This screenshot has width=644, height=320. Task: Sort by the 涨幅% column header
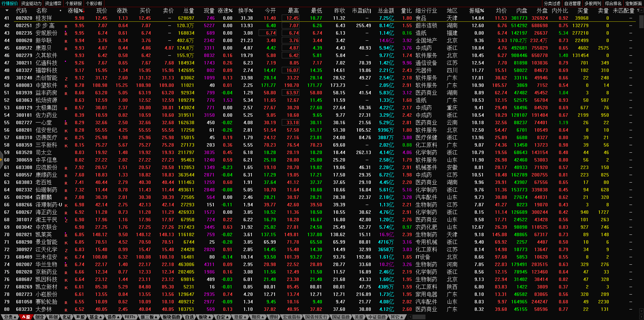coord(75,11)
